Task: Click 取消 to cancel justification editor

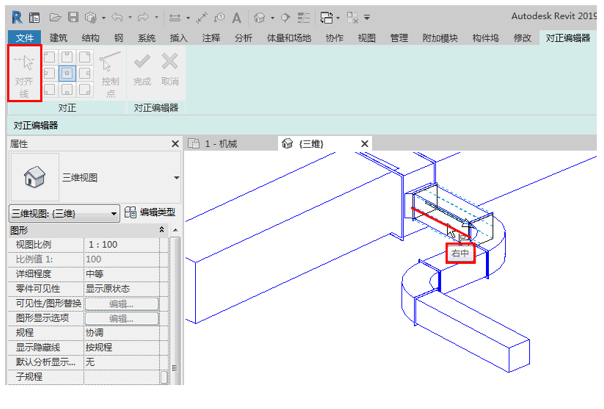Action: [169, 69]
